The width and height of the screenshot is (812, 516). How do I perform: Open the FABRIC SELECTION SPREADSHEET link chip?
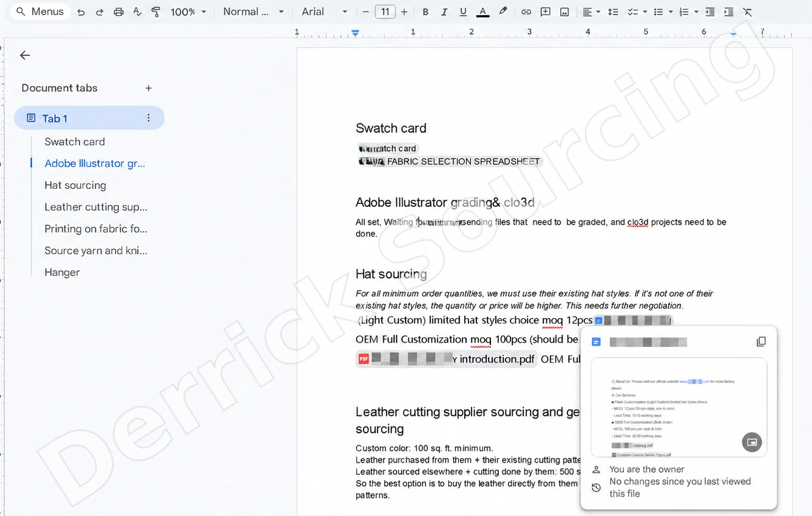coord(449,161)
